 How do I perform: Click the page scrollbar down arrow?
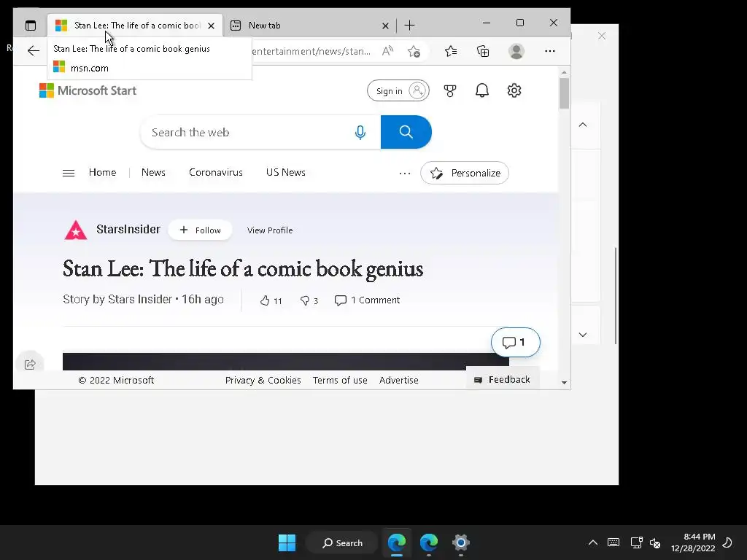pos(564,382)
